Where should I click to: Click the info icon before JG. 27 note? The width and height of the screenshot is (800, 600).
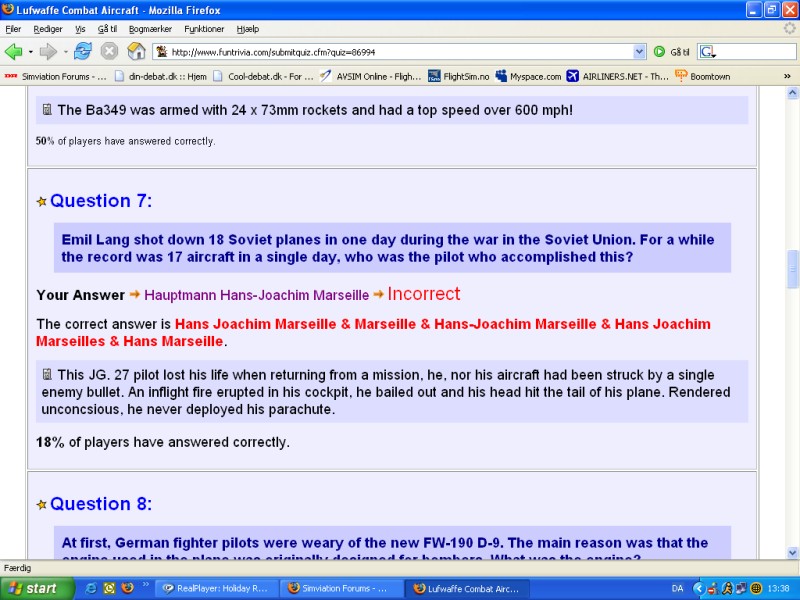(47, 374)
